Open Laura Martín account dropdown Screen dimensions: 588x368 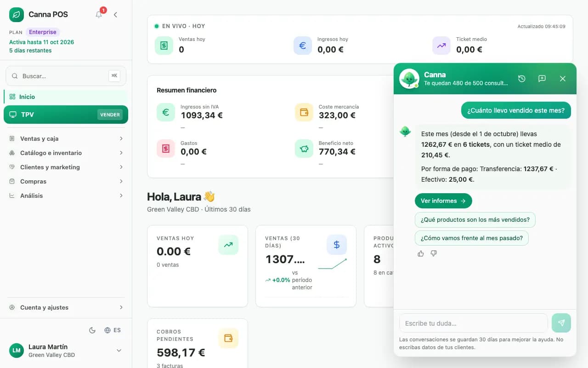click(66, 351)
